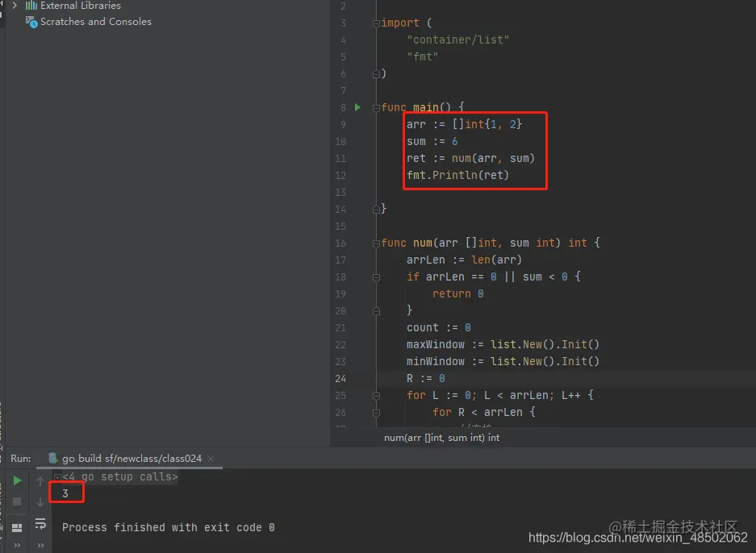Click line number 9 in the gutter
This screenshot has width=756, height=553.
point(343,124)
